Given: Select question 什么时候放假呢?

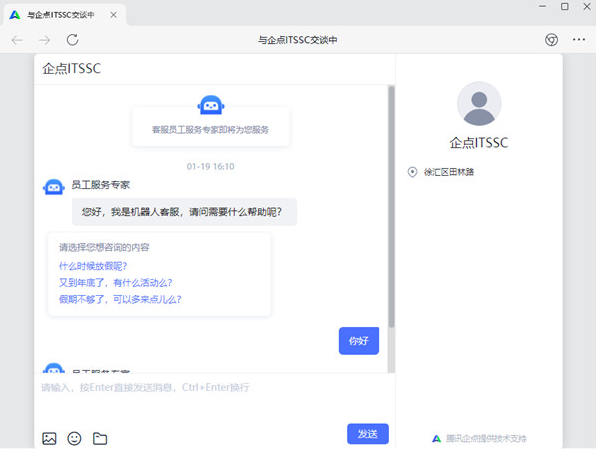Looking at the screenshot, I should 93,266.
